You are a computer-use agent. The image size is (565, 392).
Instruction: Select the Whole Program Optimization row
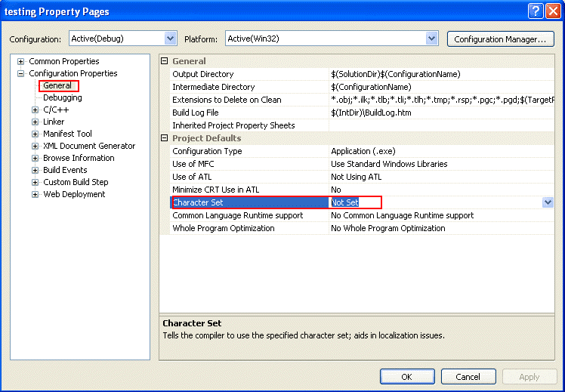[x=362, y=228]
